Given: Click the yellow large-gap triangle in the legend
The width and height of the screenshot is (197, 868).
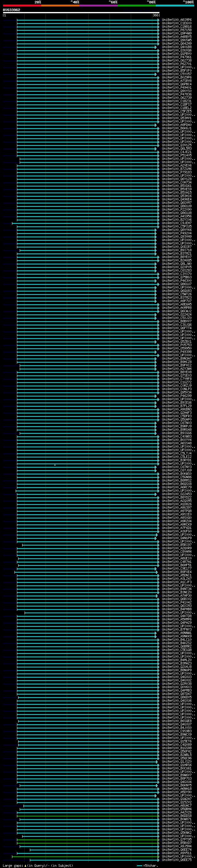Looking at the screenshot, I should [x=25, y=865].
